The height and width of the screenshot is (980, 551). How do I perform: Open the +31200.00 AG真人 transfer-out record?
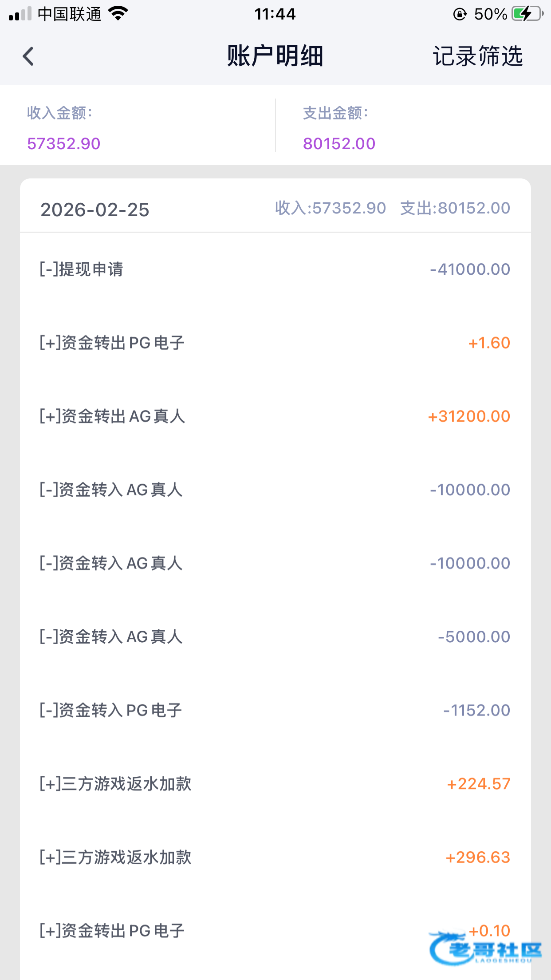[275, 416]
